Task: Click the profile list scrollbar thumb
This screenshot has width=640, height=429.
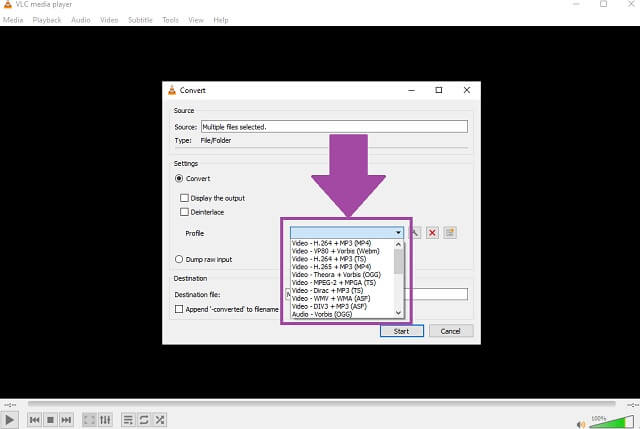Action: coord(398,261)
